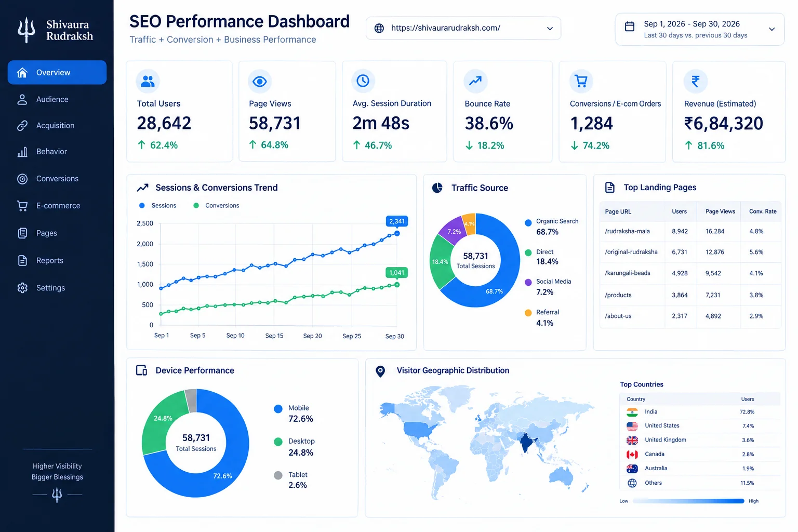Open the Overview menu item
Screen dimensions: 798x532
57,72
